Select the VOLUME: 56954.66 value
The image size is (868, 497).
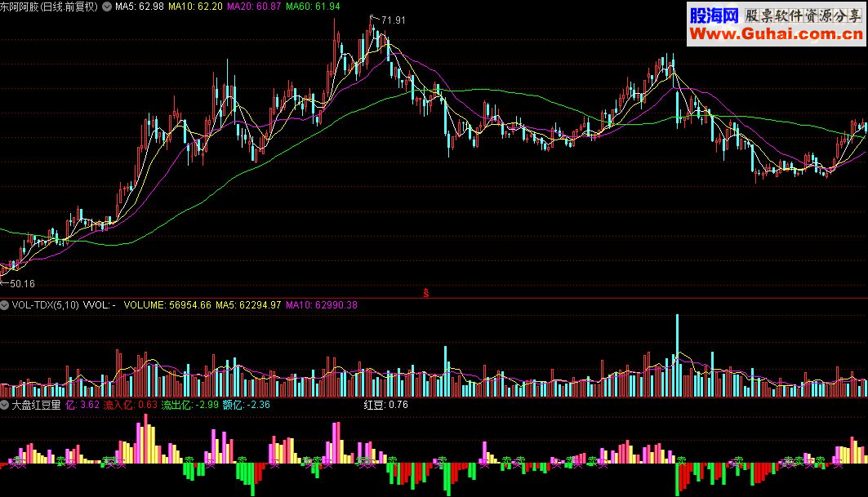tap(167, 305)
